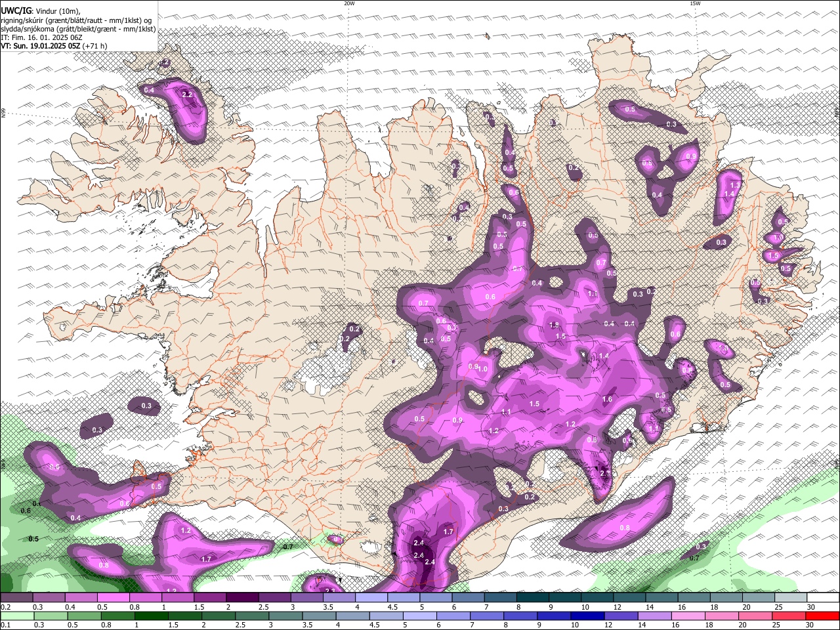Image resolution: width=840 pixels, height=630 pixels.
Task: Click the 'IT: Fim. 16. 01. 2025 06Z' line
Action: point(42,37)
